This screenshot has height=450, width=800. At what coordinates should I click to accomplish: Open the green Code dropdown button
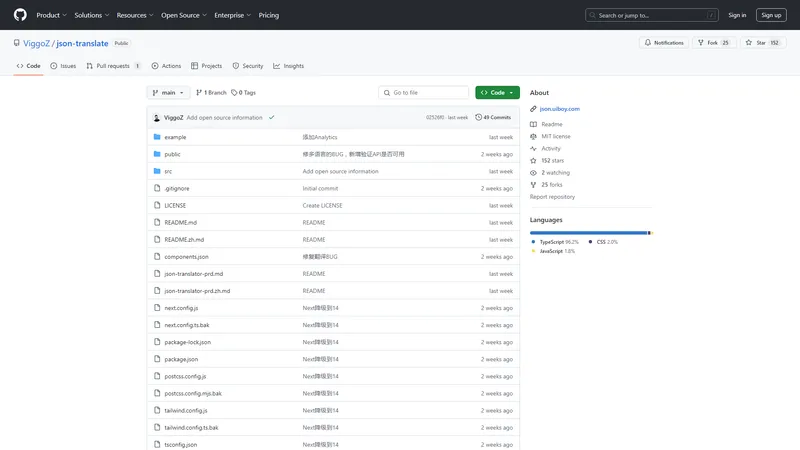497,92
